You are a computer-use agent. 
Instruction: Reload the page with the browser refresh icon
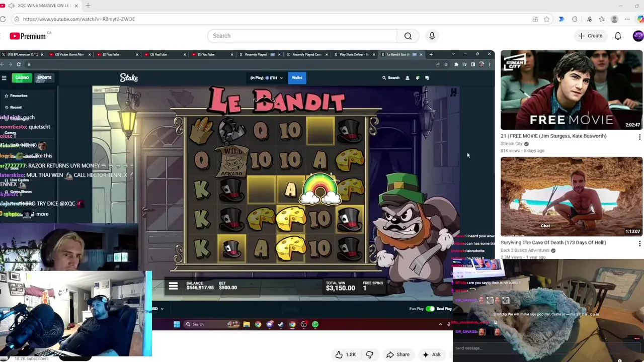tap(3, 19)
